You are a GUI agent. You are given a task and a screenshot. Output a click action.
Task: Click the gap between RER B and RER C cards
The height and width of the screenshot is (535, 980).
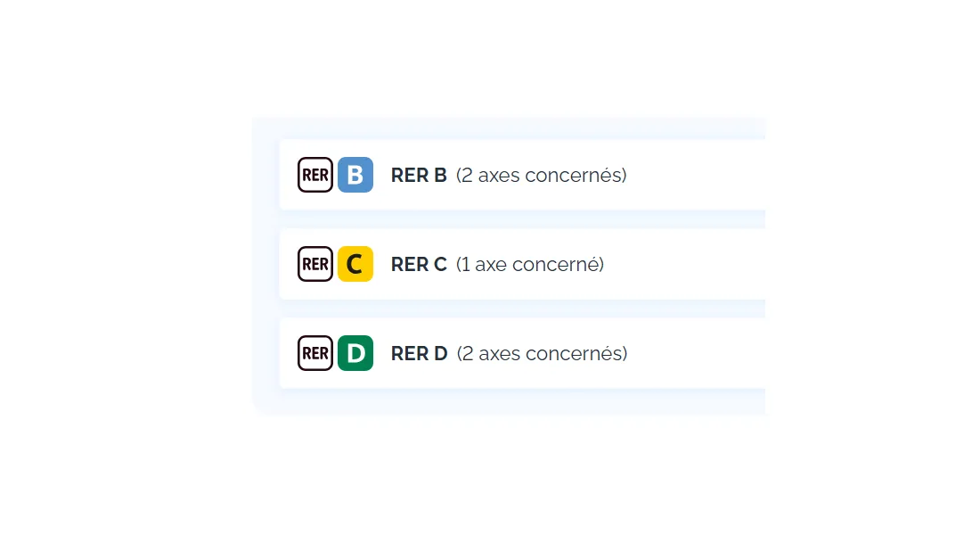tap(521, 219)
